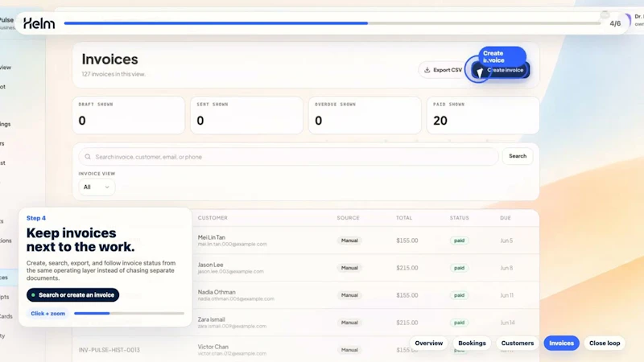This screenshot has height=362, width=644.
Task: Click the Source column header
Action: click(349, 218)
